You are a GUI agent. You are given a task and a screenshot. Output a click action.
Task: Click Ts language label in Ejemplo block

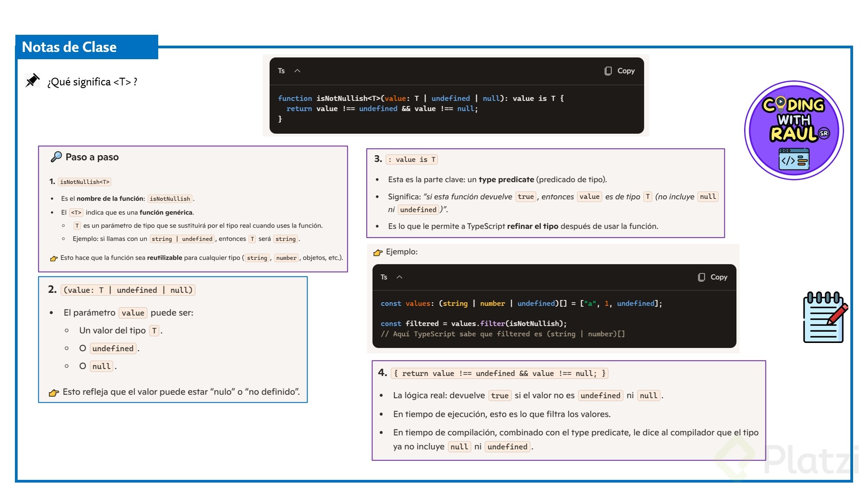384,277
